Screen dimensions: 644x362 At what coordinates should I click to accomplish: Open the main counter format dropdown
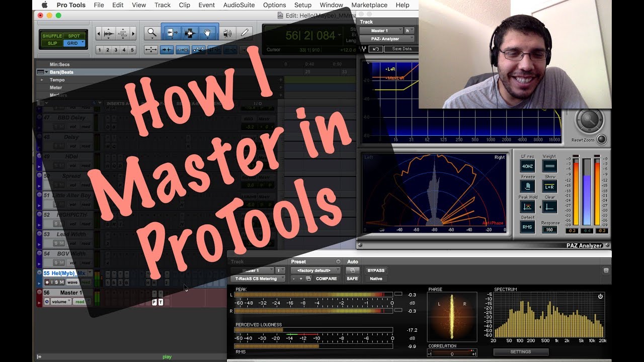(x=340, y=35)
